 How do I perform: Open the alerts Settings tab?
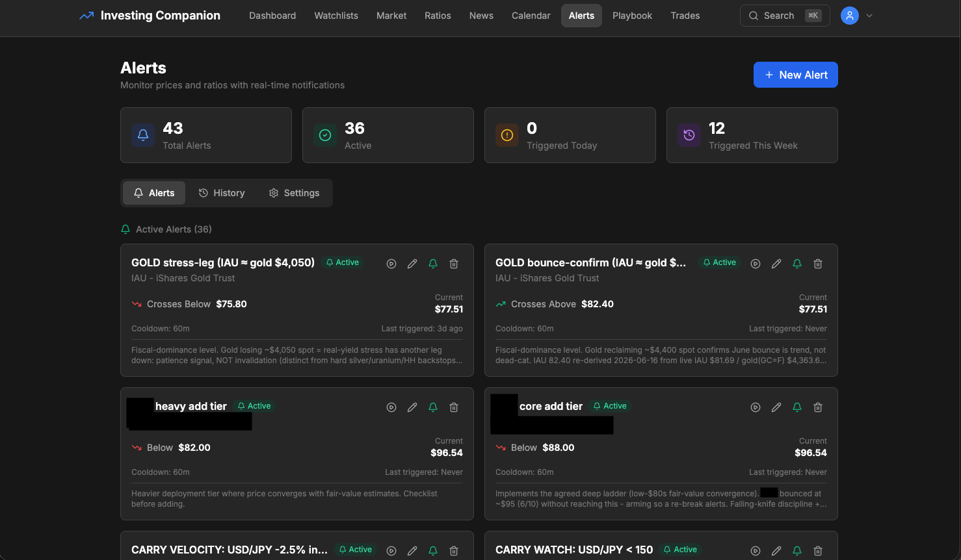coord(294,193)
